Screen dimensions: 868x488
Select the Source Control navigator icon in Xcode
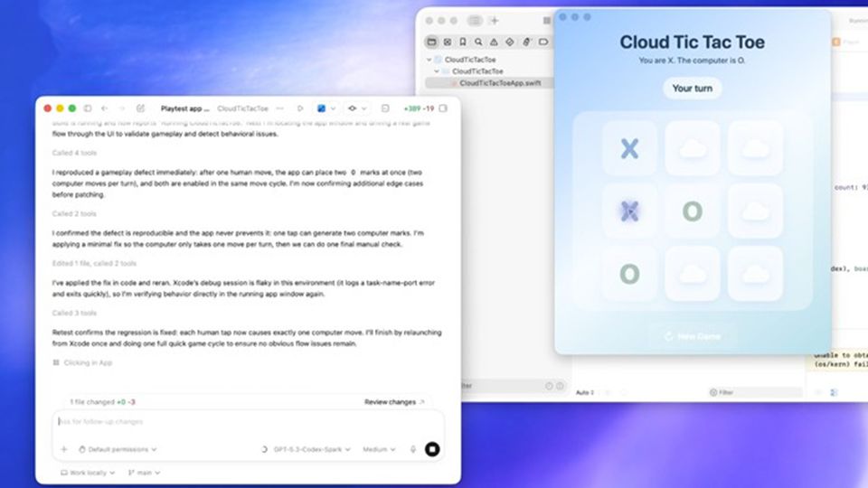coord(448,42)
